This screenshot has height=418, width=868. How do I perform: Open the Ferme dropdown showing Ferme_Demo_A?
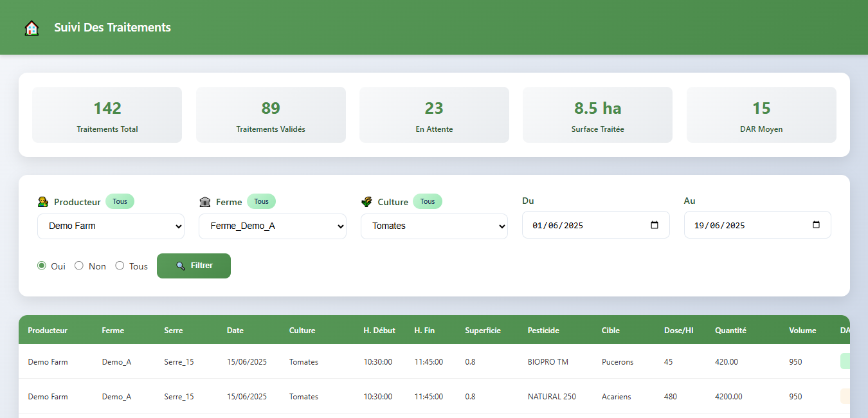(x=273, y=226)
